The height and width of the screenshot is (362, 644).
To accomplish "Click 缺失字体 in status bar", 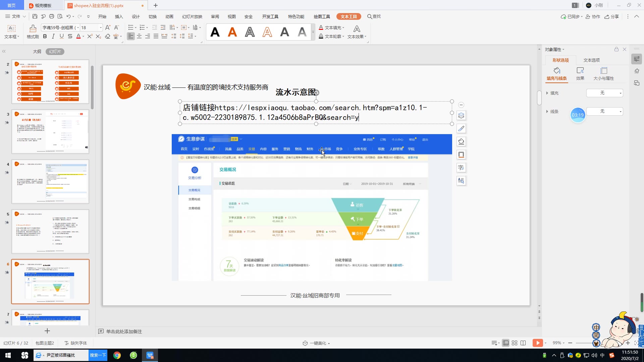I will (x=76, y=343).
